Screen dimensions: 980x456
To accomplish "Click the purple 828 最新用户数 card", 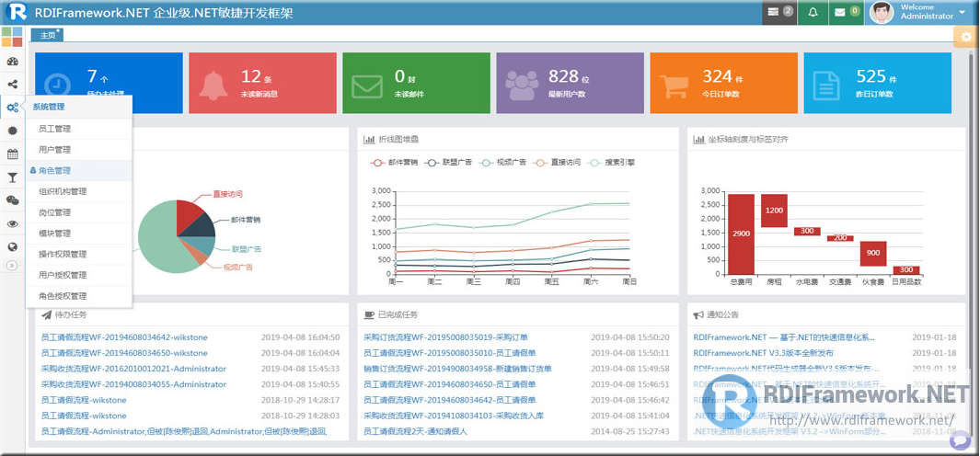I will (570, 83).
